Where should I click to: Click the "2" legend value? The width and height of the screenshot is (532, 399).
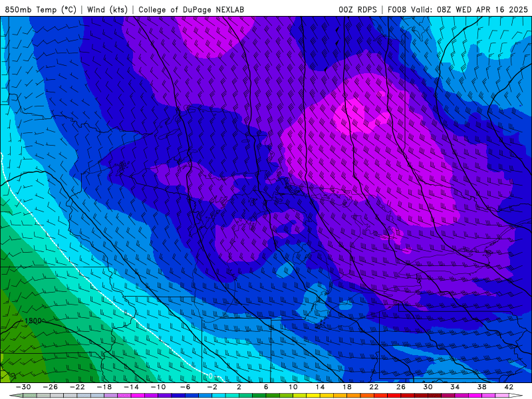click(239, 387)
